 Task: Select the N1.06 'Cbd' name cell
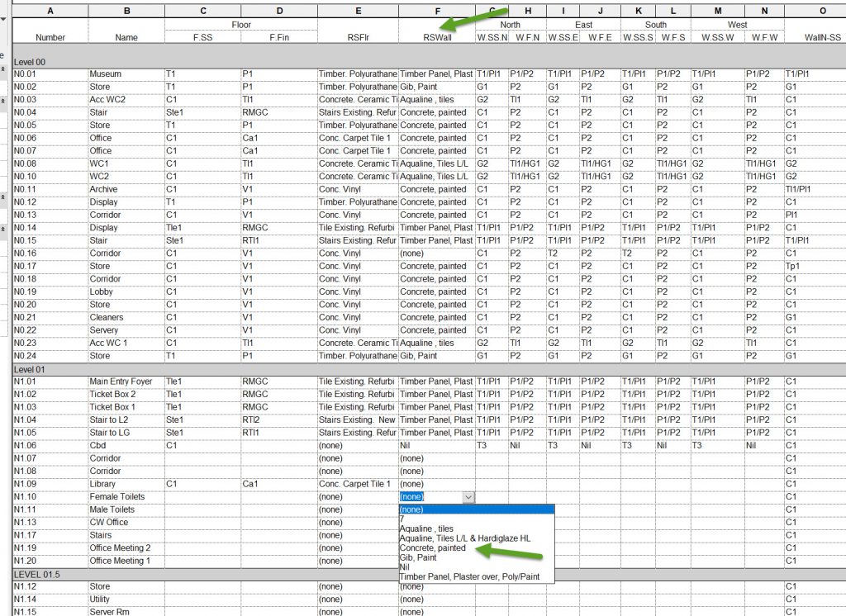coord(126,446)
